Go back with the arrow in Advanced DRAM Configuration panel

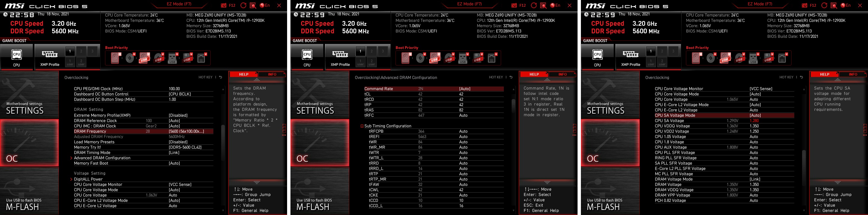coord(511,77)
